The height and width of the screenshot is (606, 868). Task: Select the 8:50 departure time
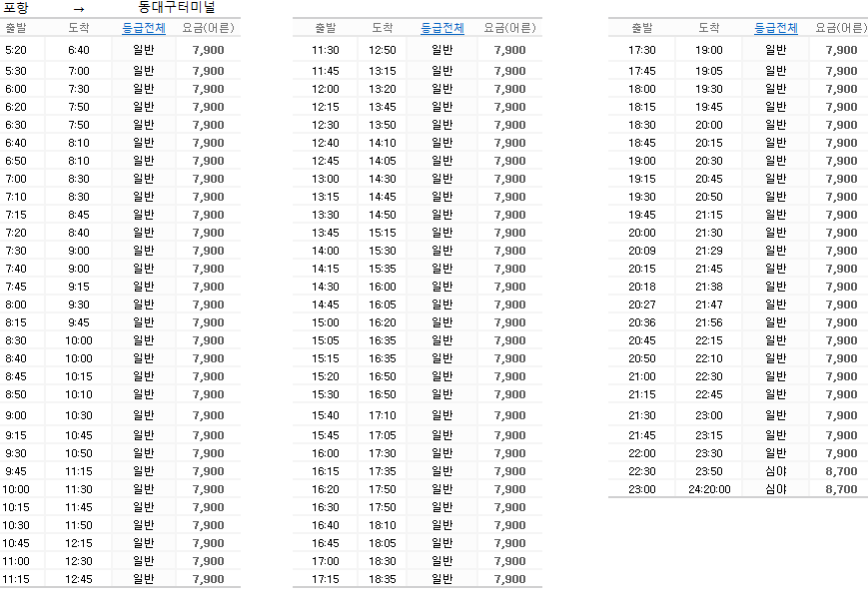coord(16,394)
